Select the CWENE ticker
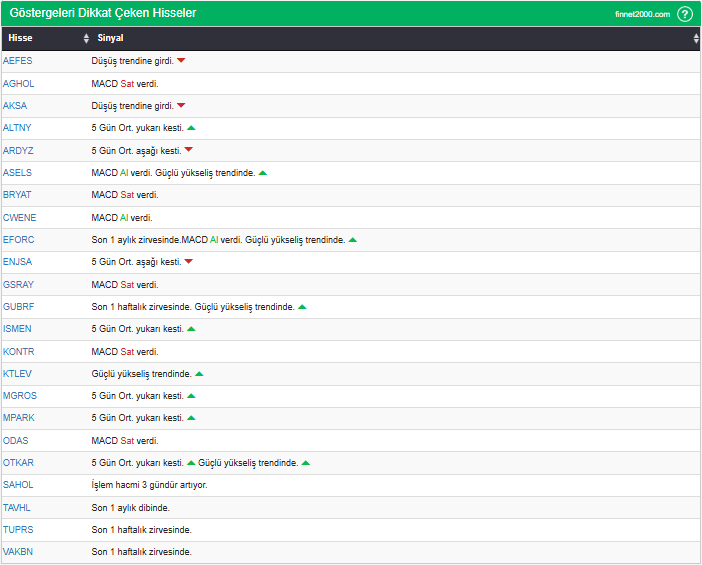The width and height of the screenshot is (702, 565). [x=19, y=218]
